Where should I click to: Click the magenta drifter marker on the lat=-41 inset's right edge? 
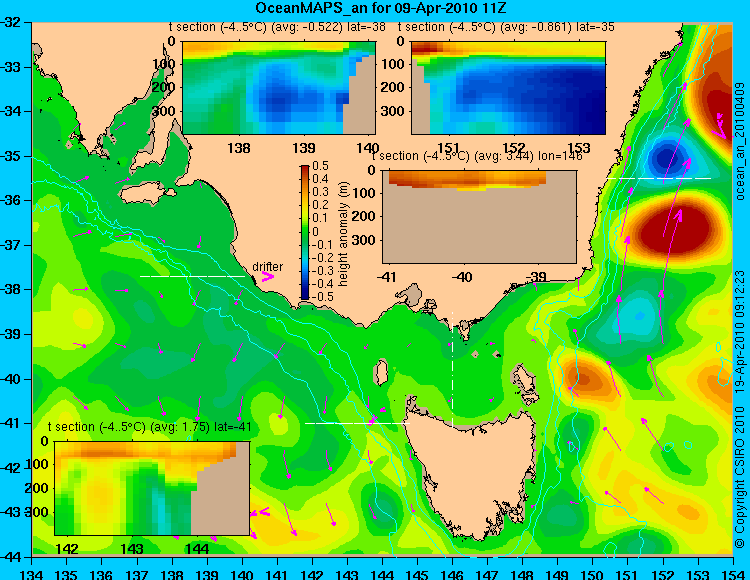pos(260,513)
